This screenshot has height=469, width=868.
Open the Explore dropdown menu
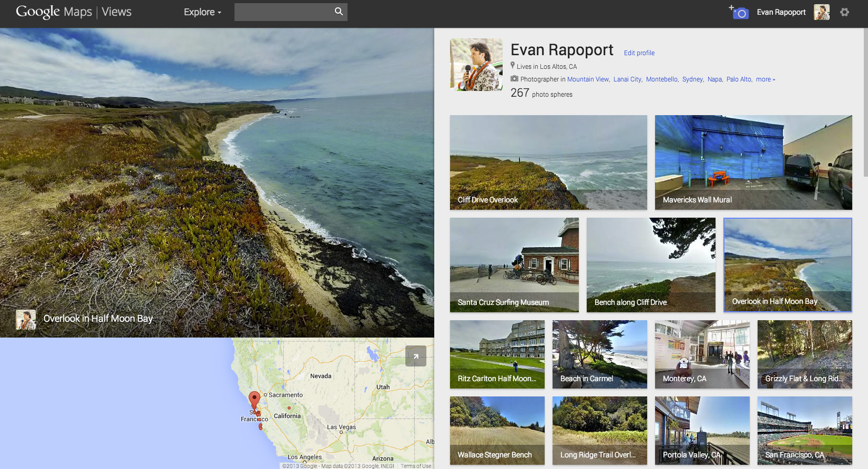point(202,12)
